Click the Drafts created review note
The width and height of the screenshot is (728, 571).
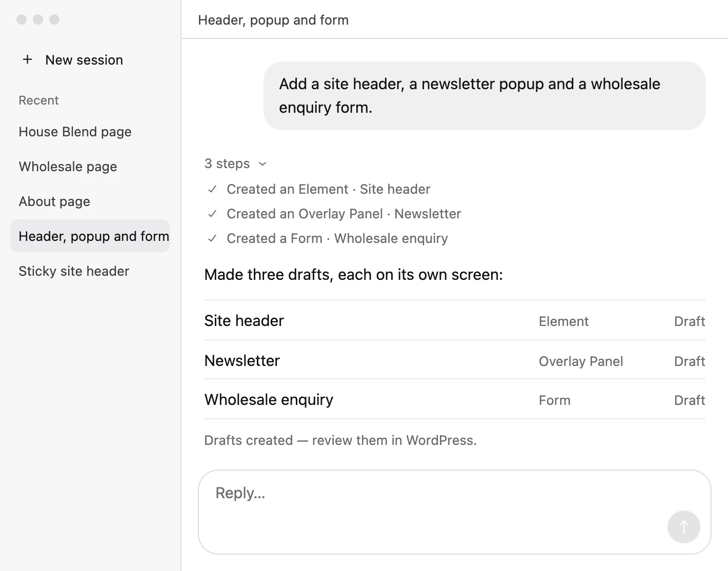click(340, 440)
